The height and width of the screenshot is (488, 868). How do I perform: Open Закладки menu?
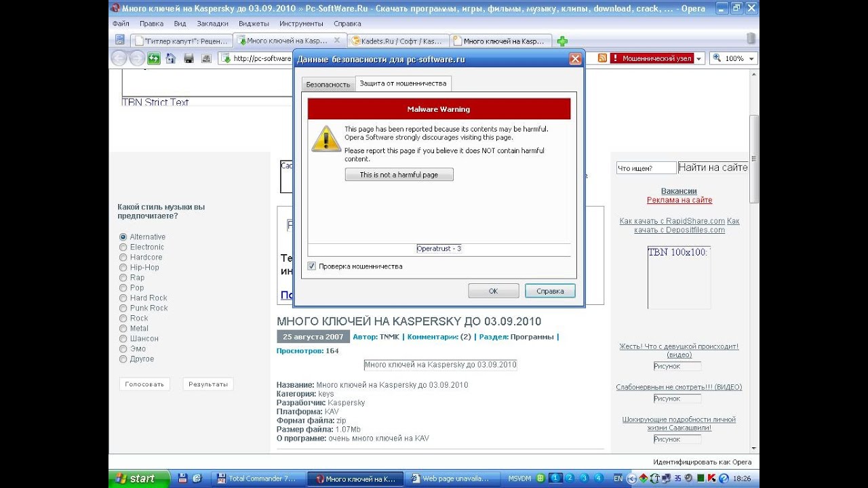[212, 23]
